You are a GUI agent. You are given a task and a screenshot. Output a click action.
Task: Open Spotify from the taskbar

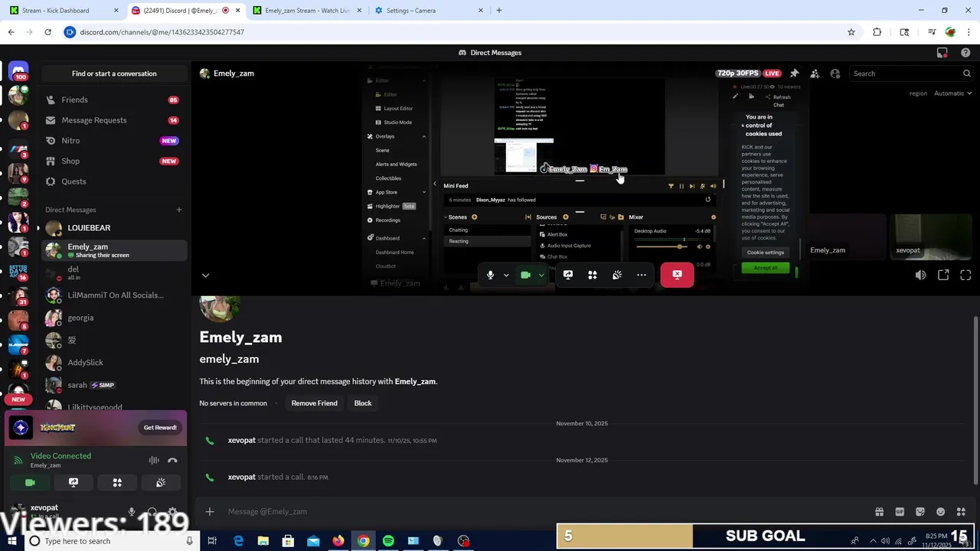pos(388,541)
